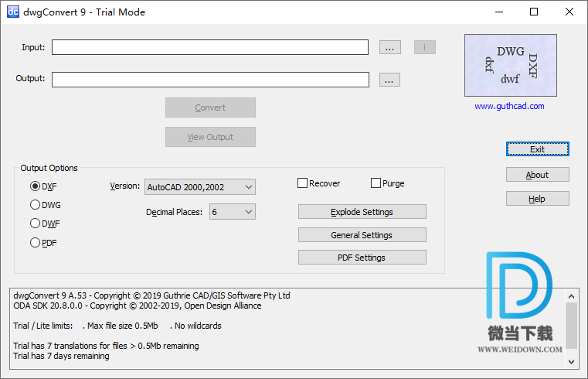588x379 pixels.
Task: Click the DWG DXF dwf logo image
Action: click(x=511, y=65)
